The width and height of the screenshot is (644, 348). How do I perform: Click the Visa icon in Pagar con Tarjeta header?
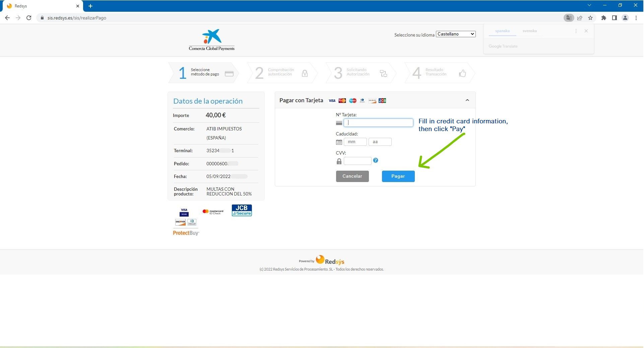pyautogui.click(x=332, y=101)
